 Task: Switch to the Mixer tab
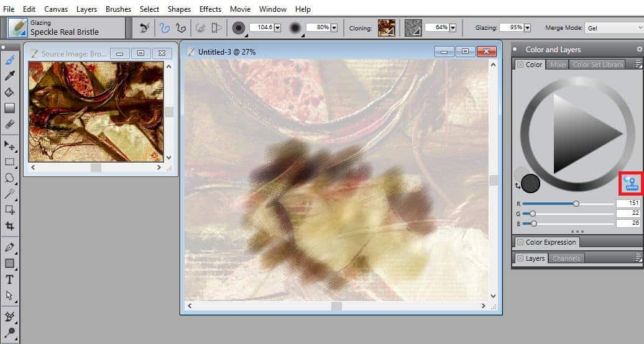[x=558, y=65]
